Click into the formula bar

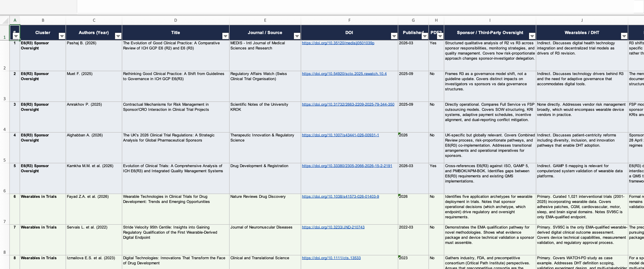point(360,6)
